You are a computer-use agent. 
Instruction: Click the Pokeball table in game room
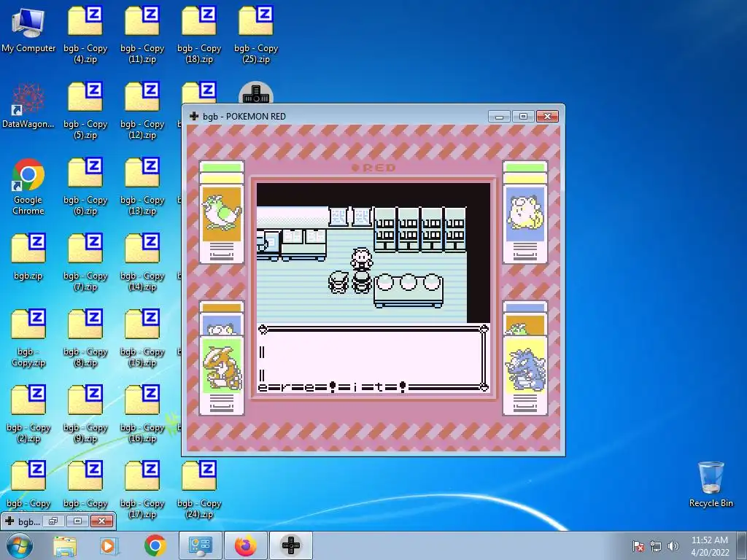coord(409,289)
